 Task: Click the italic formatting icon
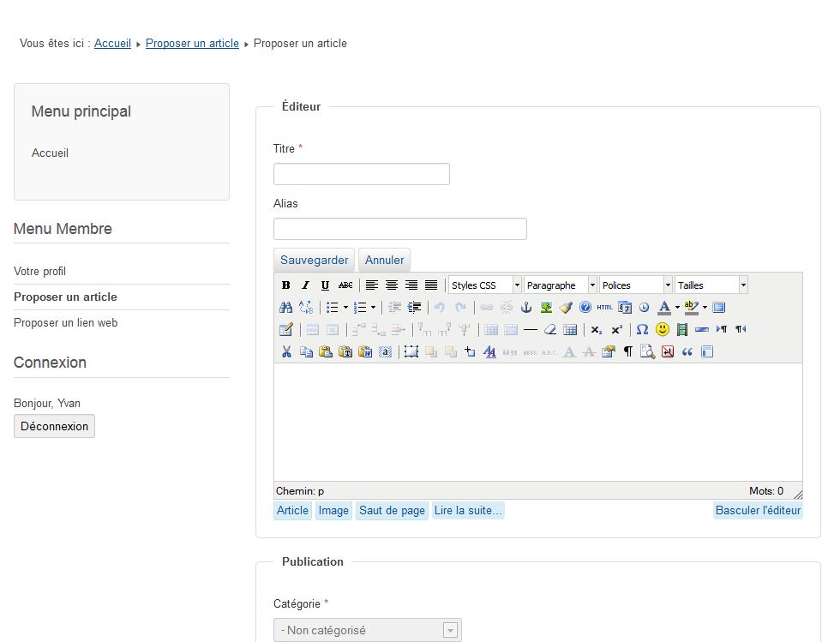305,285
